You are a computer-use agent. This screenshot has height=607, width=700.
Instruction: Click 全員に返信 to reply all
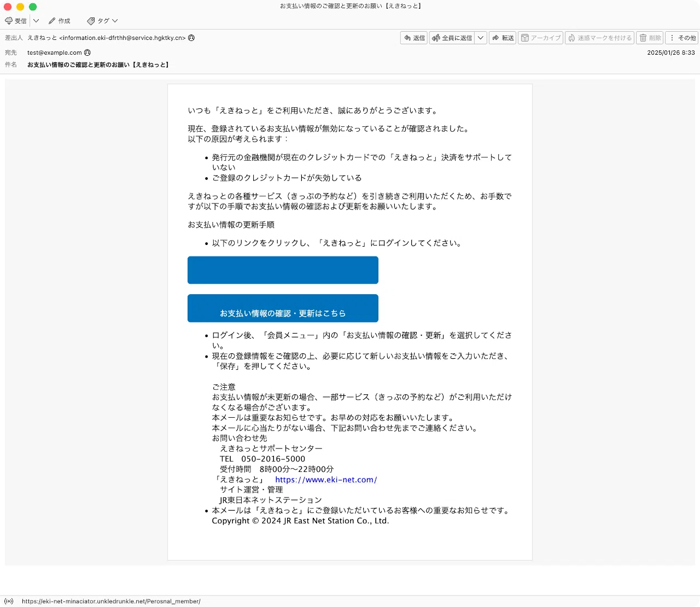tap(452, 38)
